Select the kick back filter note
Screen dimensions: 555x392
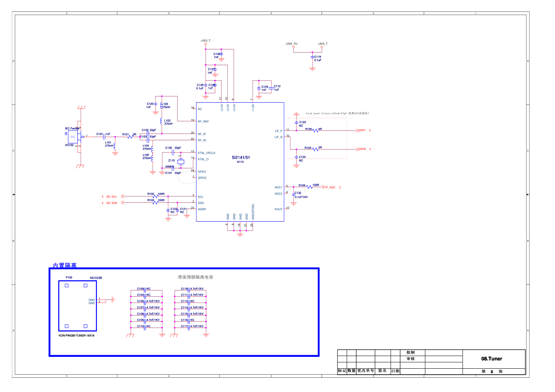tap(338, 113)
